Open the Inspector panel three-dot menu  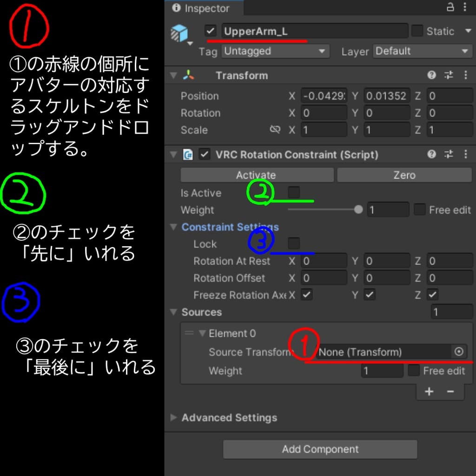465,7
